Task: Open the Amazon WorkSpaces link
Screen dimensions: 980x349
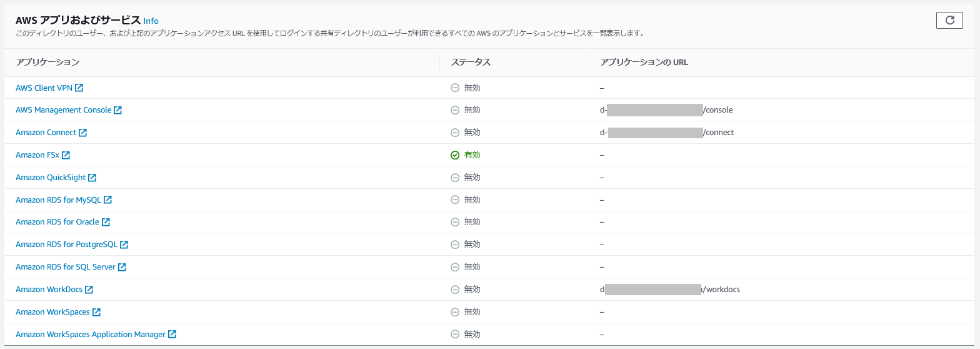Action: click(x=58, y=312)
